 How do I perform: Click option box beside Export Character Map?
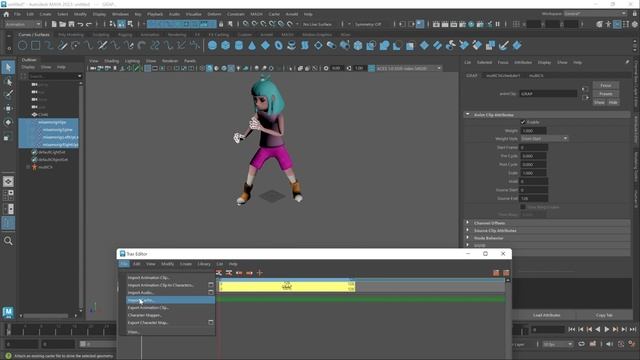pos(211,322)
